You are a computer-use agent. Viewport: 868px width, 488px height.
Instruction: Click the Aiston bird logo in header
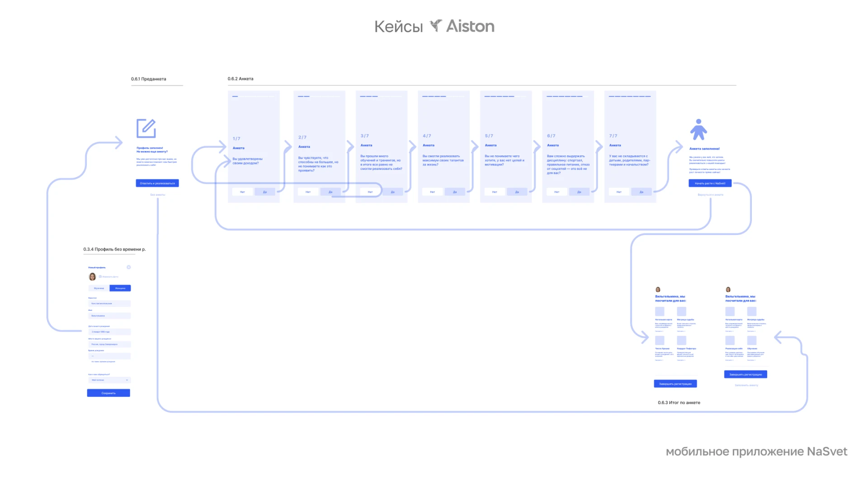[436, 25]
